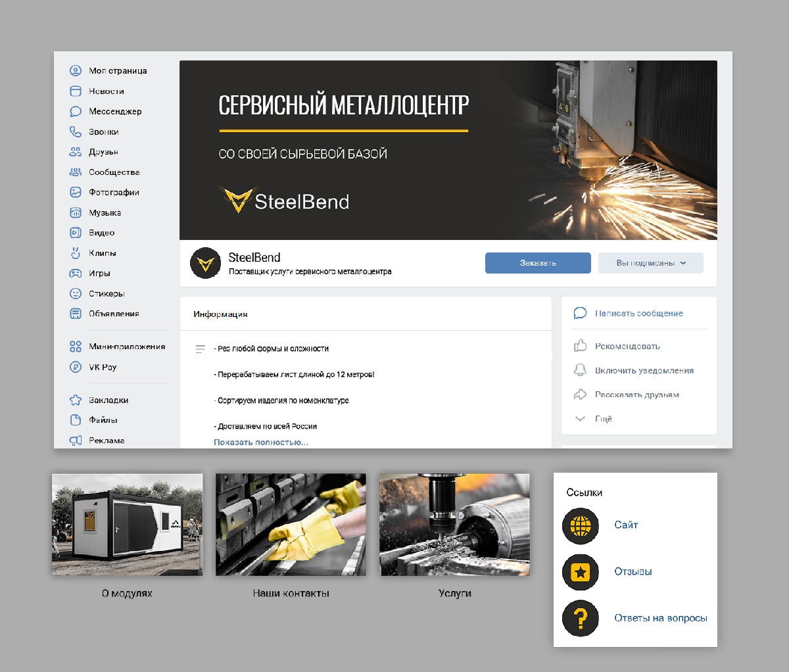Expand the Вы подписаны dropdown
Viewport: 789px width, 672px height.
point(651,263)
